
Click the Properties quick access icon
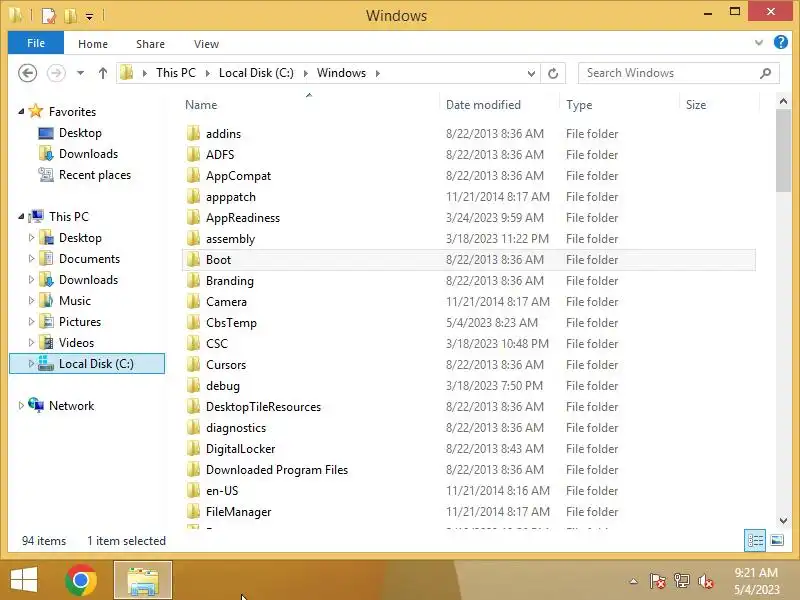(x=48, y=15)
